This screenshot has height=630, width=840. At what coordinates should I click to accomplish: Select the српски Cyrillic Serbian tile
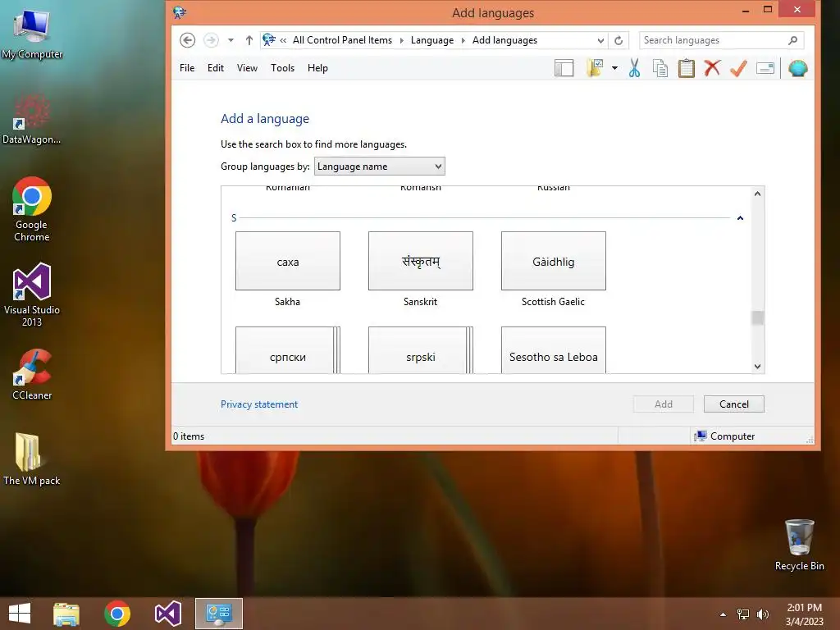288,349
